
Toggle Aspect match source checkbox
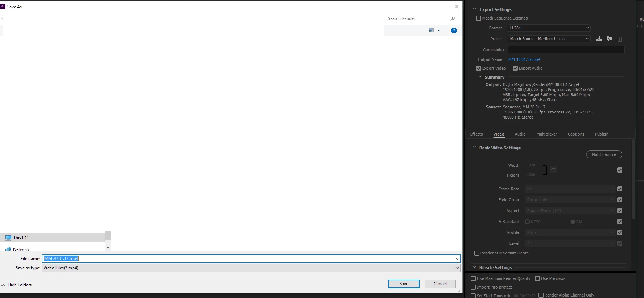[620, 211]
